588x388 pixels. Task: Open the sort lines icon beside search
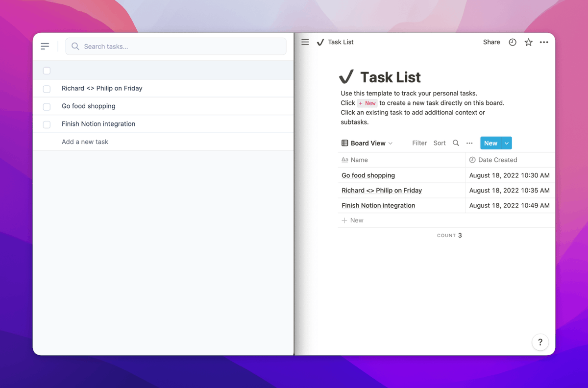click(x=45, y=47)
